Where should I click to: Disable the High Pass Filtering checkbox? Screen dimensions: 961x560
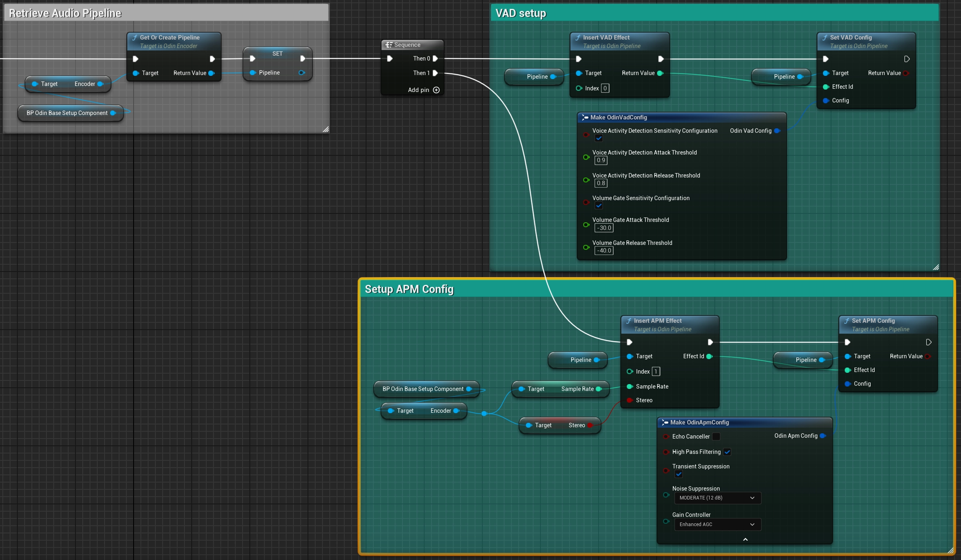[x=727, y=452]
